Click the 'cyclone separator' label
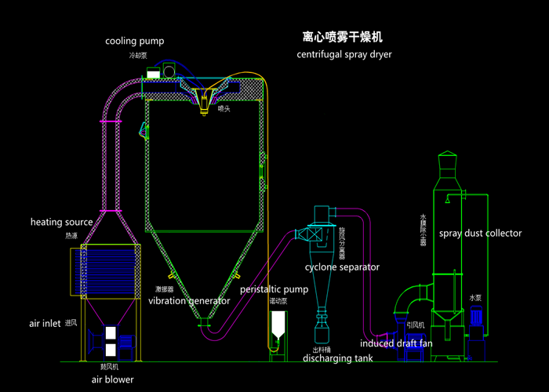Image resolution: width=549 pixels, height=392 pixels. pos(342,267)
